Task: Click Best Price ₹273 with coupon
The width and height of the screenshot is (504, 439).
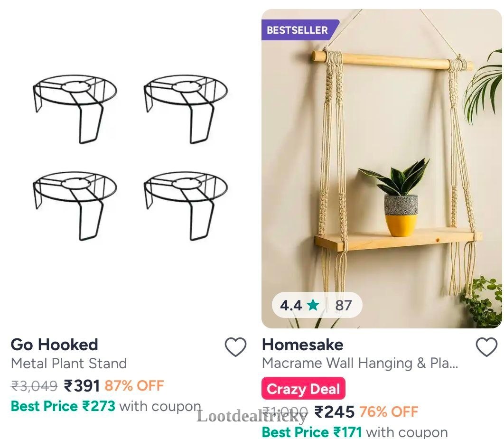Action: [x=106, y=406]
